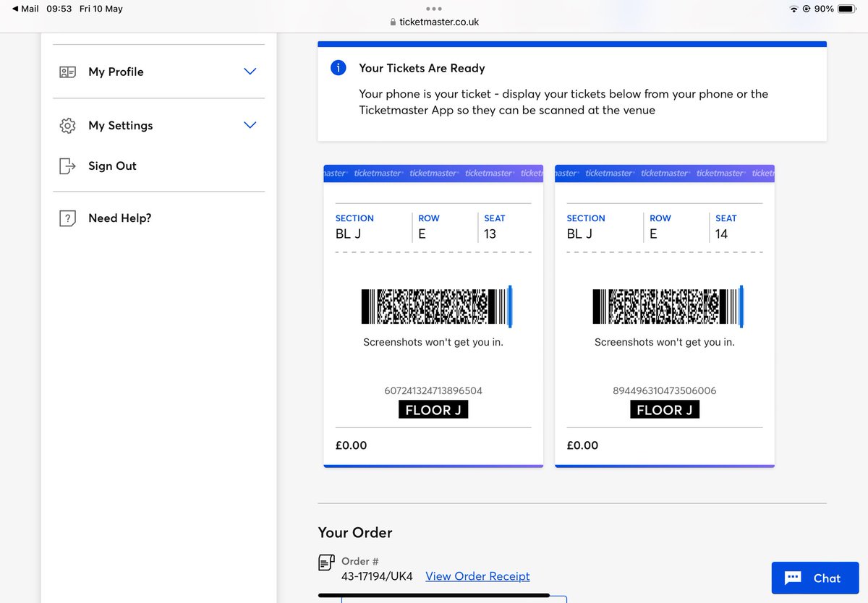Tap the battery indicator icon
Viewport: 868px width, 603px height.
(x=847, y=9)
